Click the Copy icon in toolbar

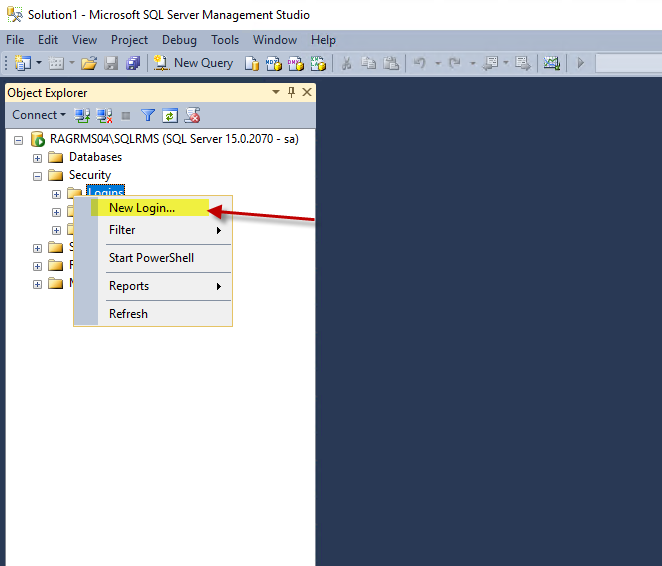tap(369, 63)
